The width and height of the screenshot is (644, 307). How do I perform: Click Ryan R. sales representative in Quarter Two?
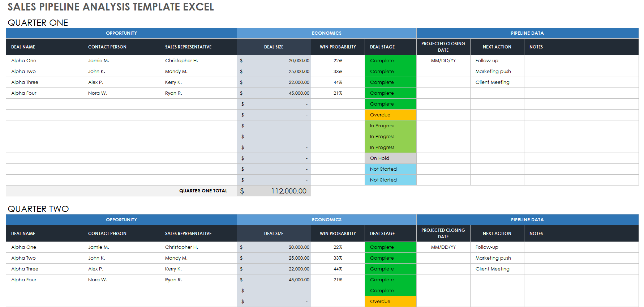(x=173, y=280)
